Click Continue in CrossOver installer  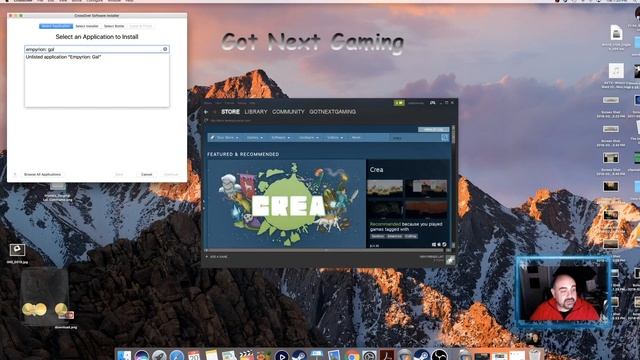(x=171, y=174)
